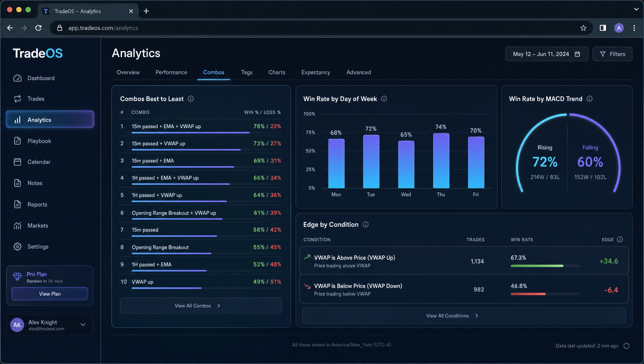Image resolution: width=644 pixels, height=364 pixels.
Task: Refresh data using the last updated icon
Action: [627, 346]
